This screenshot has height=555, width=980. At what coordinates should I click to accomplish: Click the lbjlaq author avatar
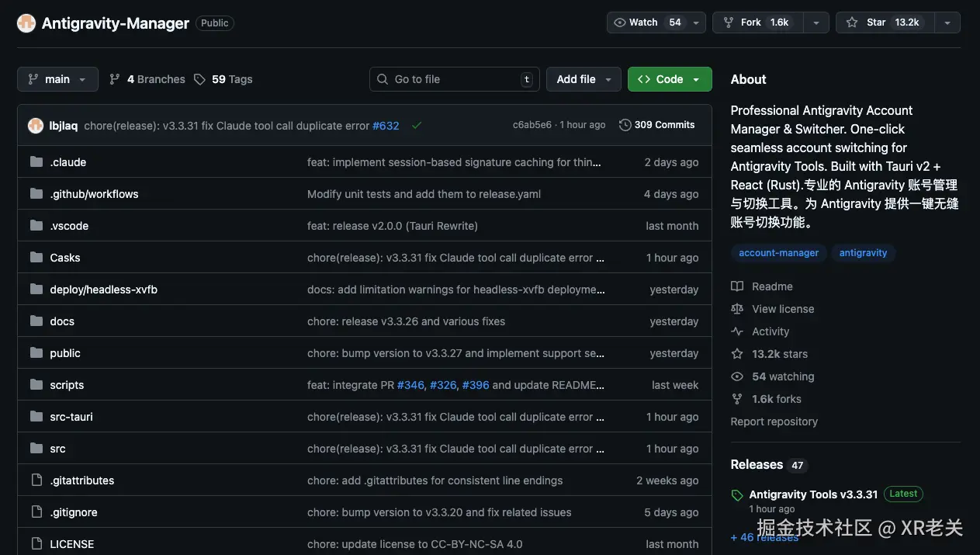click(36, 126)
